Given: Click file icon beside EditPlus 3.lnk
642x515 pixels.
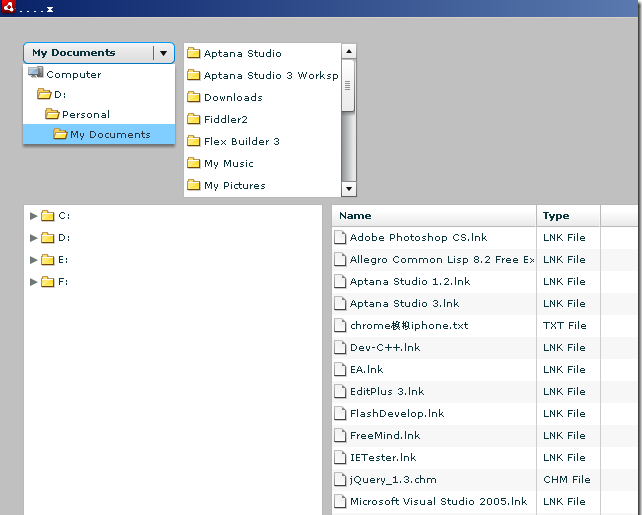Looking at the screenshot, I should click(x=340, y=392).
